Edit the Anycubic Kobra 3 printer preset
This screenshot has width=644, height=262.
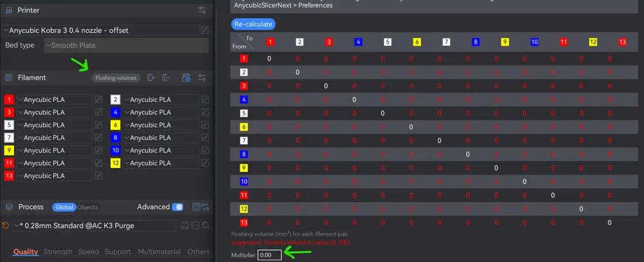(x=205, y=30)
